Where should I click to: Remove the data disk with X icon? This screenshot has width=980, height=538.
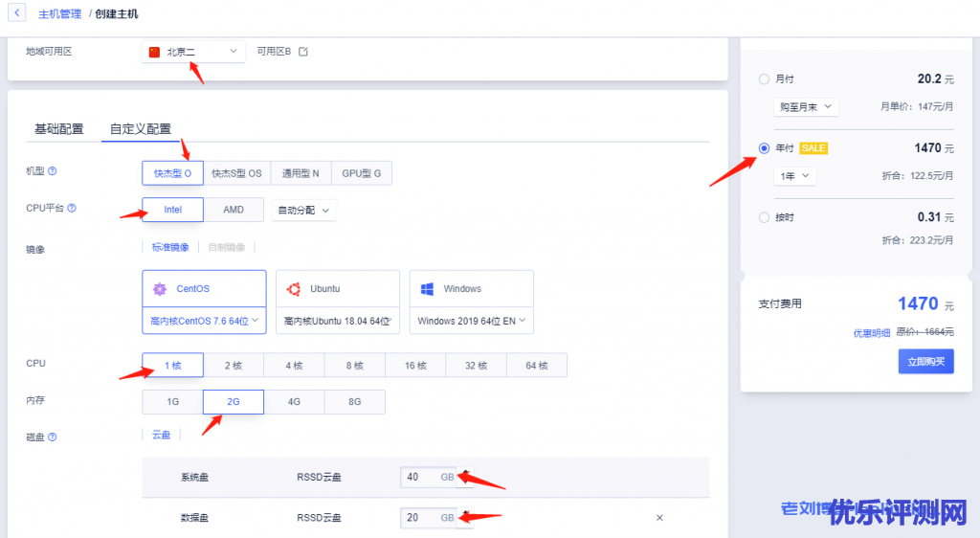pyautogui.click(x=659, y=518)
